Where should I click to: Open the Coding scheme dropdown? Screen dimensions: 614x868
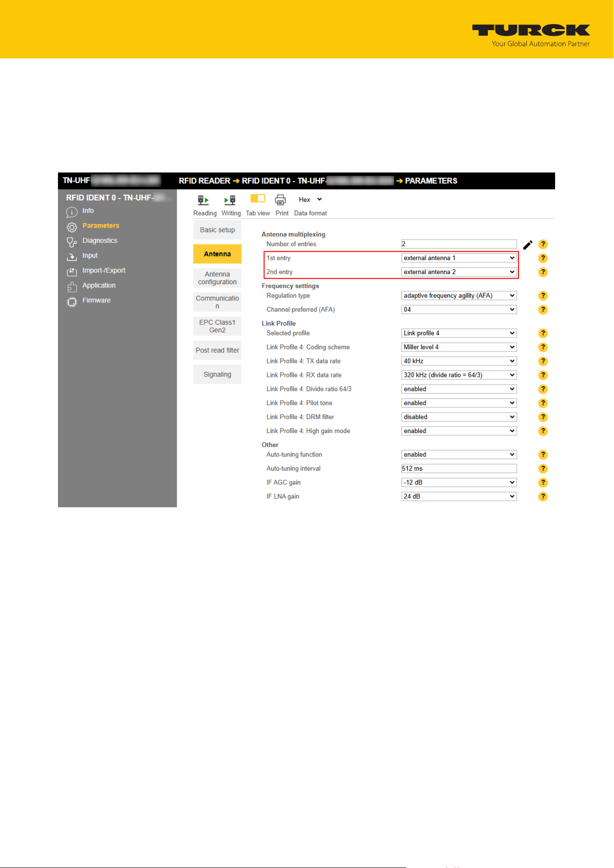coord(459,347)
